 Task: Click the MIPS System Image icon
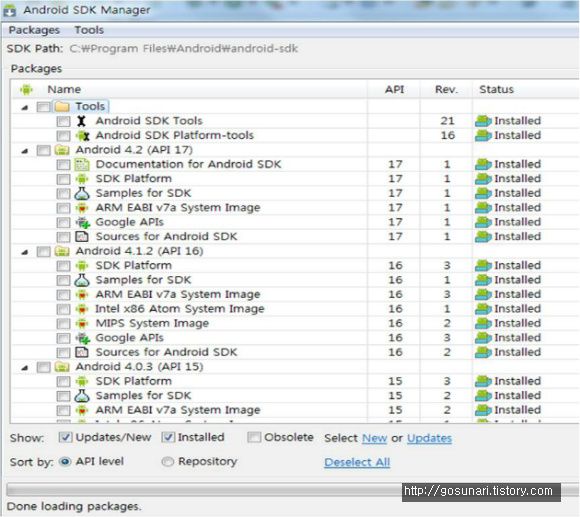tap(82, 324)
